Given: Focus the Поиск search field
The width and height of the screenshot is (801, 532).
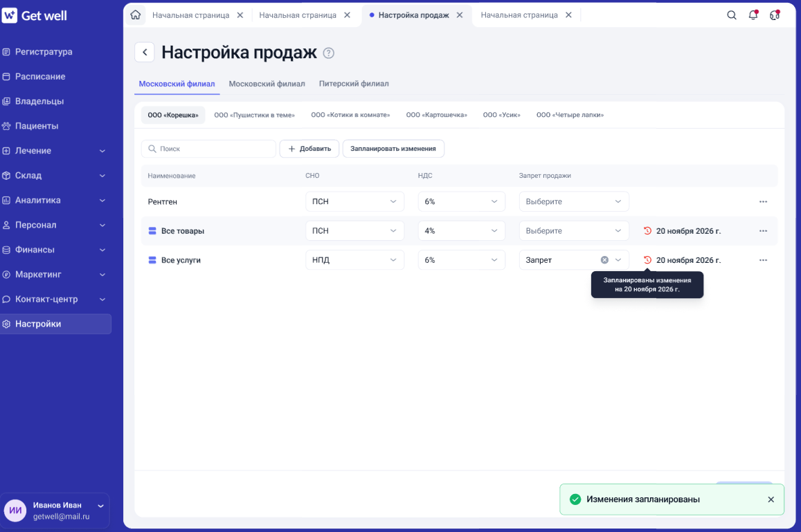Looking at the screenshot, I should pyautogui.click(x=208, y=149).
